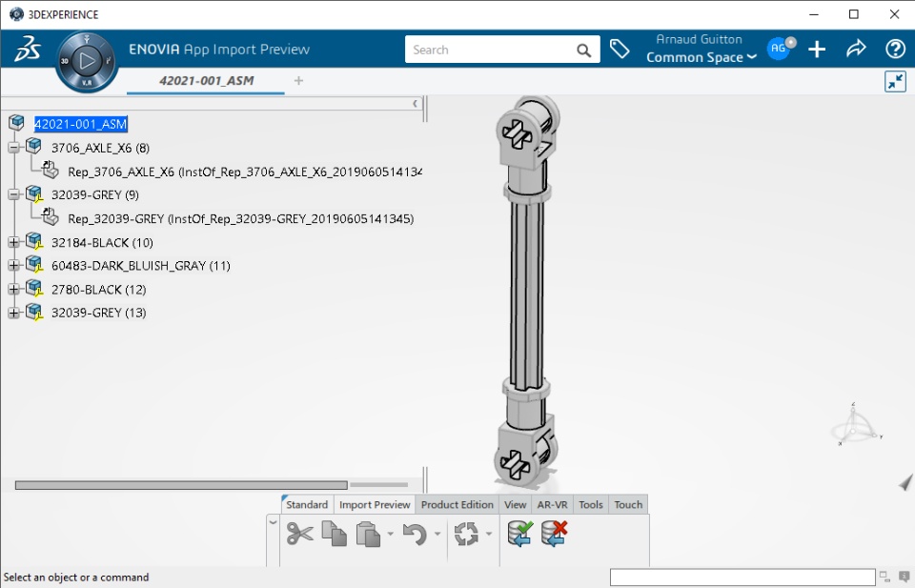Screen dimensions: 915x588
Task: Click the Rep_3706_AXLE_X6 representation icon
Action: pos(51,170)
